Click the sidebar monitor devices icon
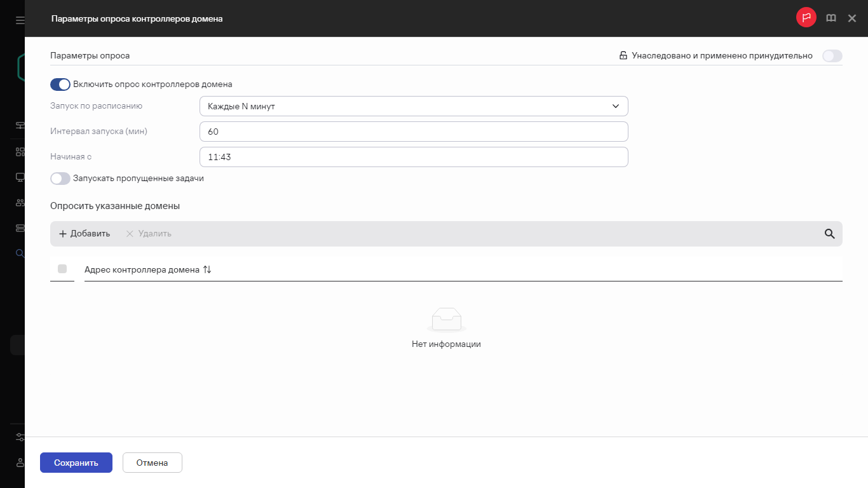Image resolution: width=868 pixels, height=488 pixels. tap(20, 177)
